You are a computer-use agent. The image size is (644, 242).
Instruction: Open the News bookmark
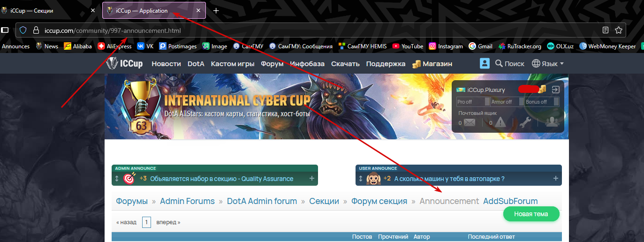pyautogui.click(x=47, y=46)
